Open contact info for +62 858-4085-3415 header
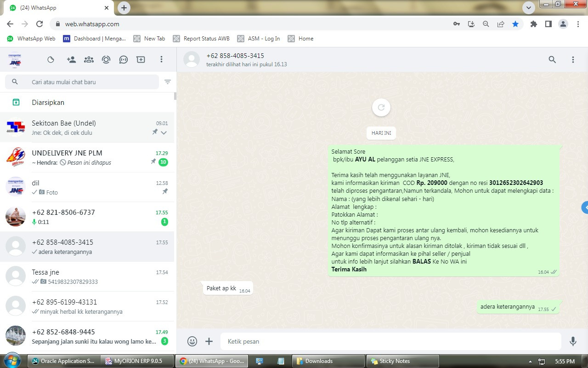The height and width of the screenshot is (368, 588). coord(246,60)
